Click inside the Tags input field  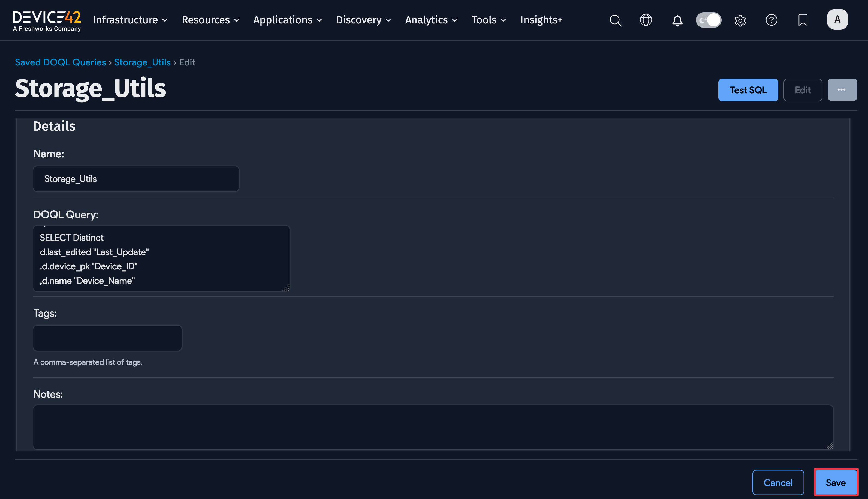107,338
